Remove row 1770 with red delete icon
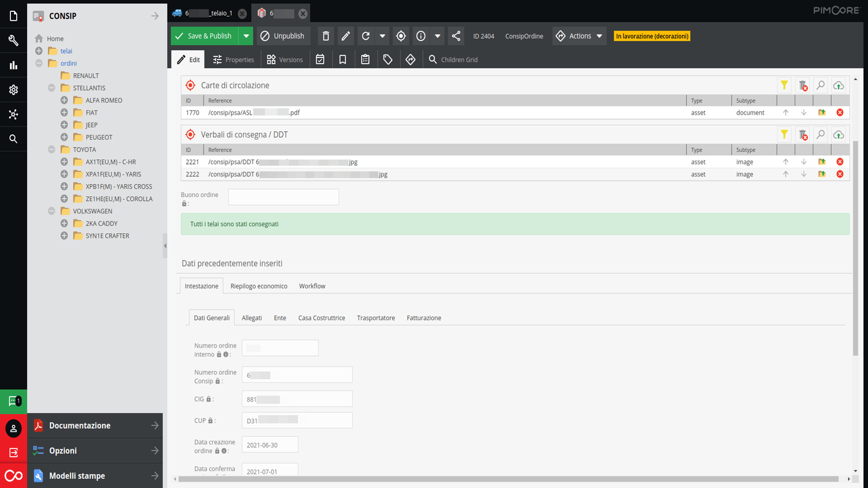This screenshot has width=868, height=488. tap(840, 112)
